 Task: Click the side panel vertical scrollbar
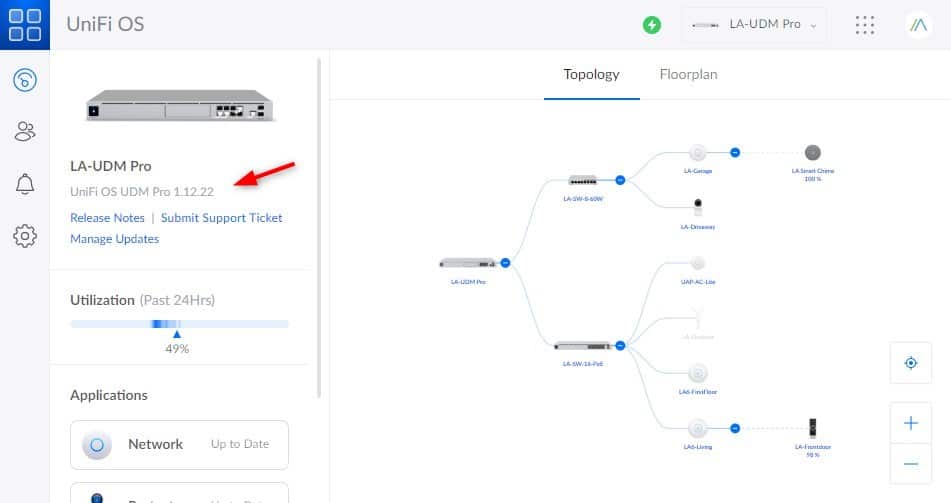pos(319,228)
